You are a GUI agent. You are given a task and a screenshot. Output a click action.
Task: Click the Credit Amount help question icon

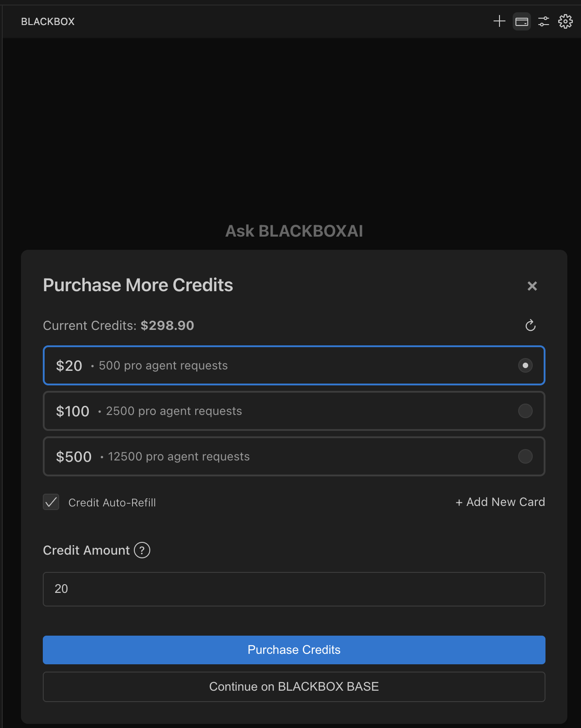[x=142, y=550]
